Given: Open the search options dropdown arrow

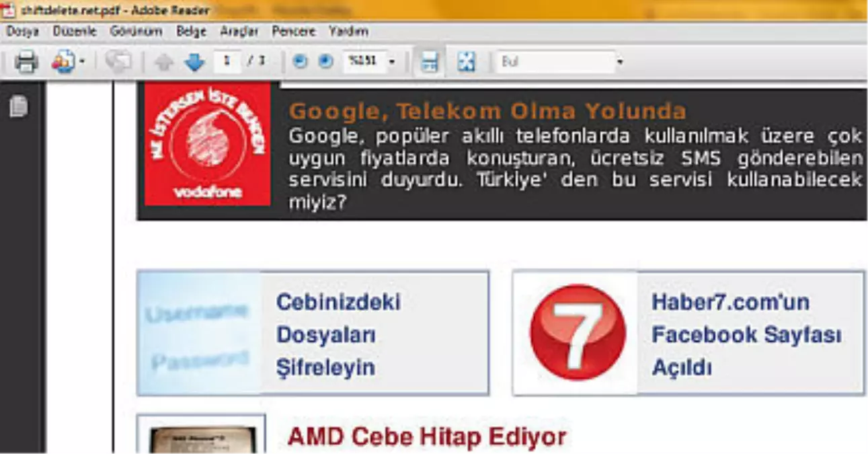Looking at the screenshot, I should 620,63.
